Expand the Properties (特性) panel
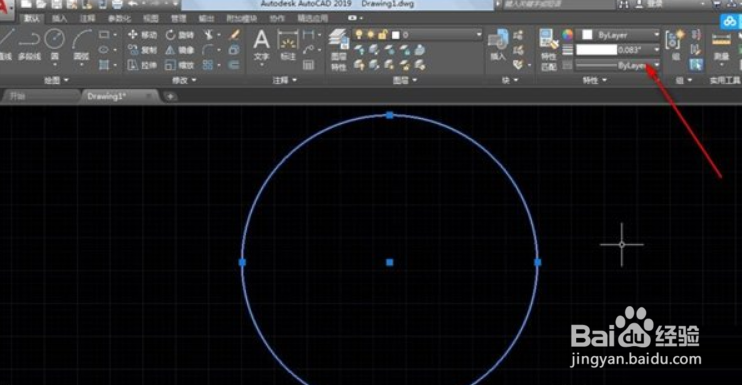Viewport: 743px width, 385px height. [594, 80]
